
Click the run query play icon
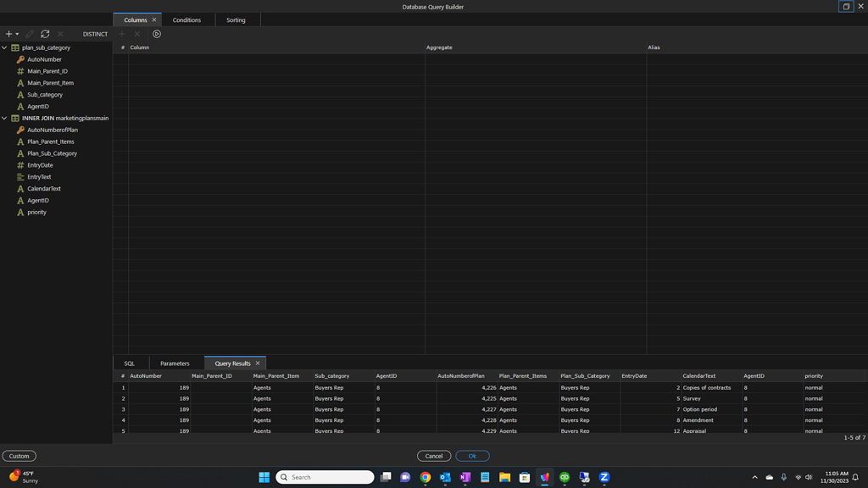[x=157, y=34]
